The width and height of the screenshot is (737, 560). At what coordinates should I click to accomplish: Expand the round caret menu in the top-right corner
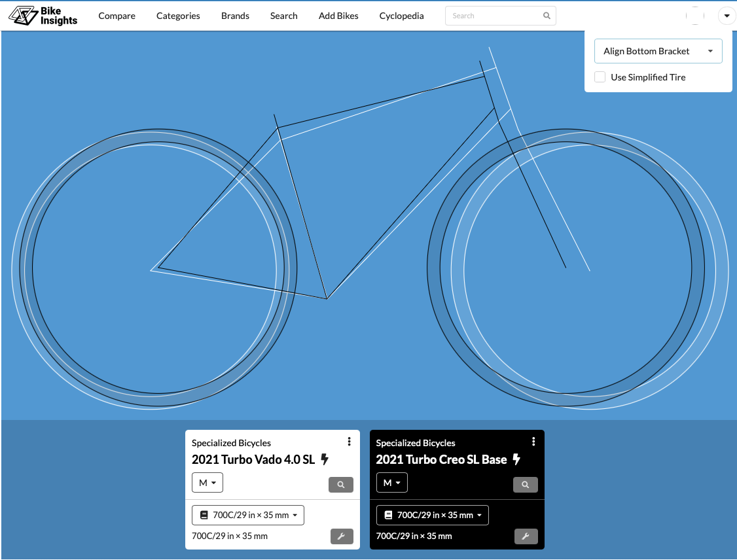coord(727,16)
